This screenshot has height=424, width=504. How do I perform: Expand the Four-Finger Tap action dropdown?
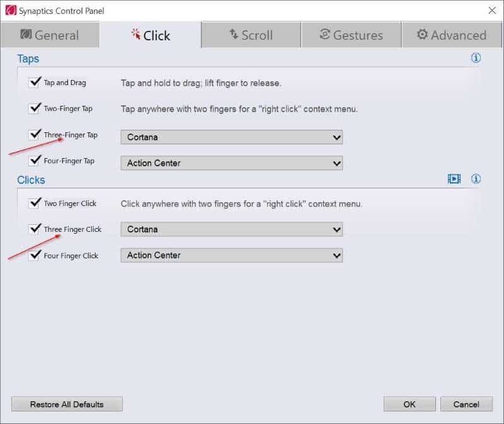click(231, 163)
